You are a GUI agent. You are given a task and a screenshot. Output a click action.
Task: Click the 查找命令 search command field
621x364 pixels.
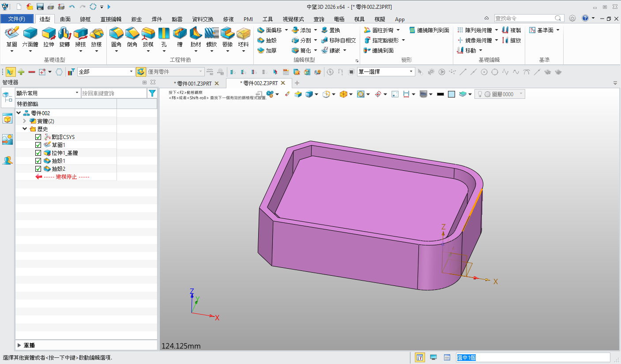529,19
